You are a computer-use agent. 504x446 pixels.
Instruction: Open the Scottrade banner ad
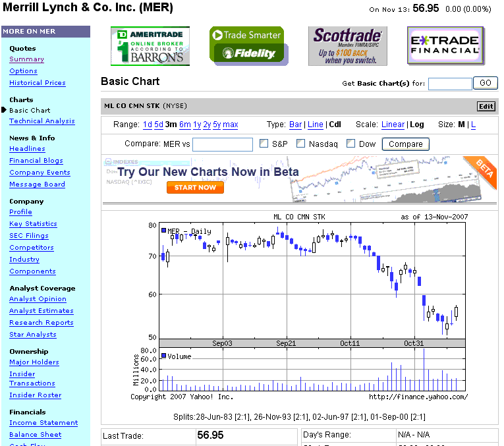(348, 46)
